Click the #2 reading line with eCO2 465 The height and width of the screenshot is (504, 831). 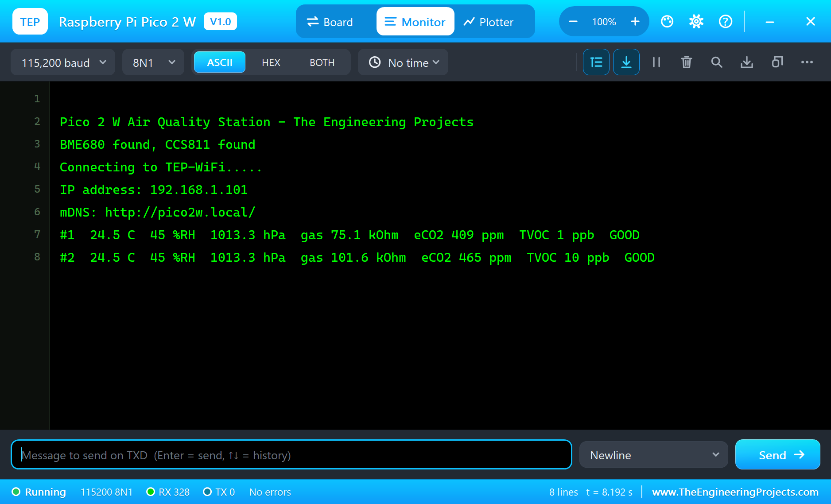tap(357, 258)
